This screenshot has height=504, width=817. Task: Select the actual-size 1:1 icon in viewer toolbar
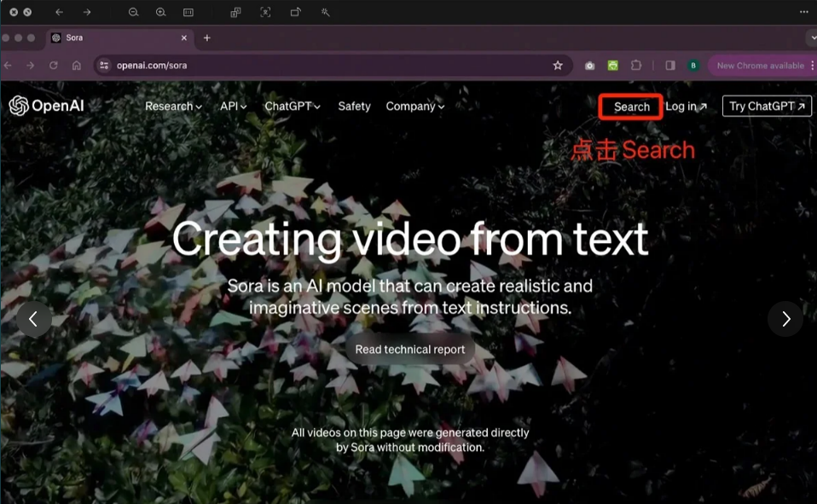[x=188, y=12]
